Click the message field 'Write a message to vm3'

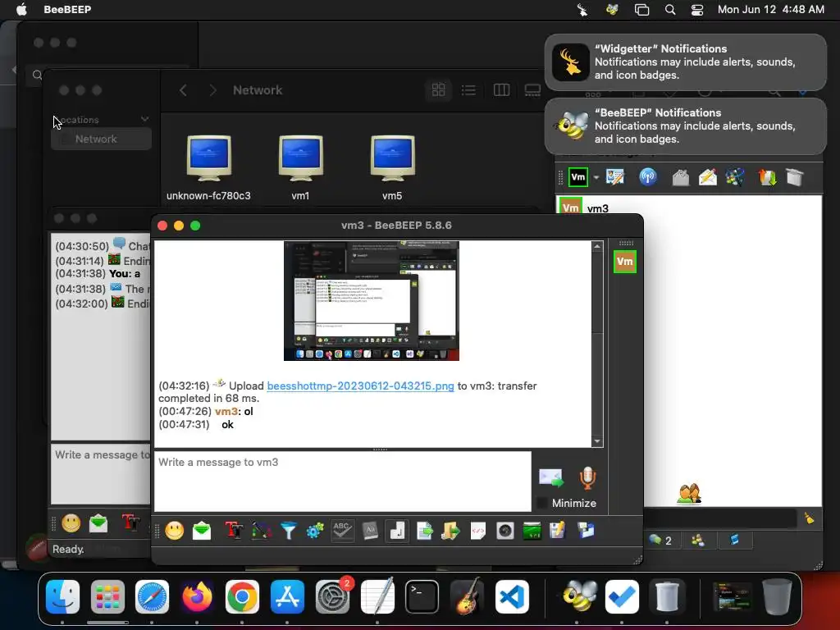[343, 481]
